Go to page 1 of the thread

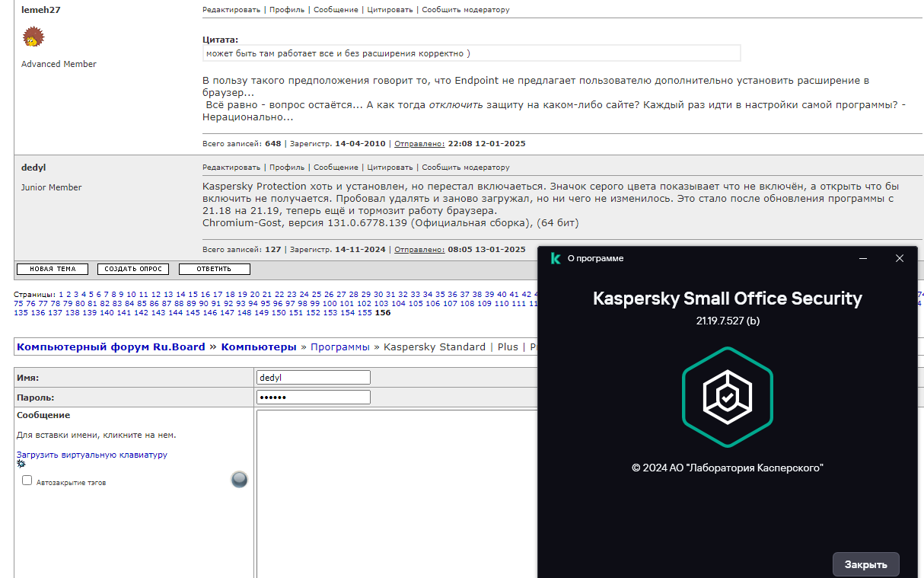61,294
